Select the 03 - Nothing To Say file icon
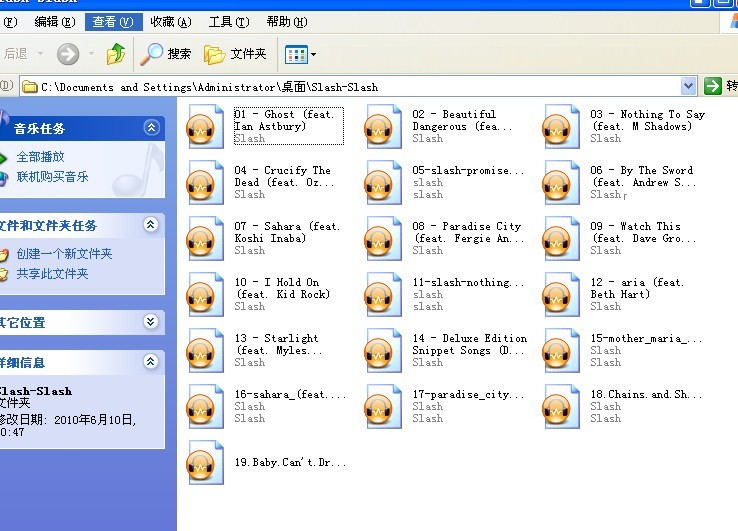Image resolution: width=738 pixels, height=531 pixels. click(561, 127)
